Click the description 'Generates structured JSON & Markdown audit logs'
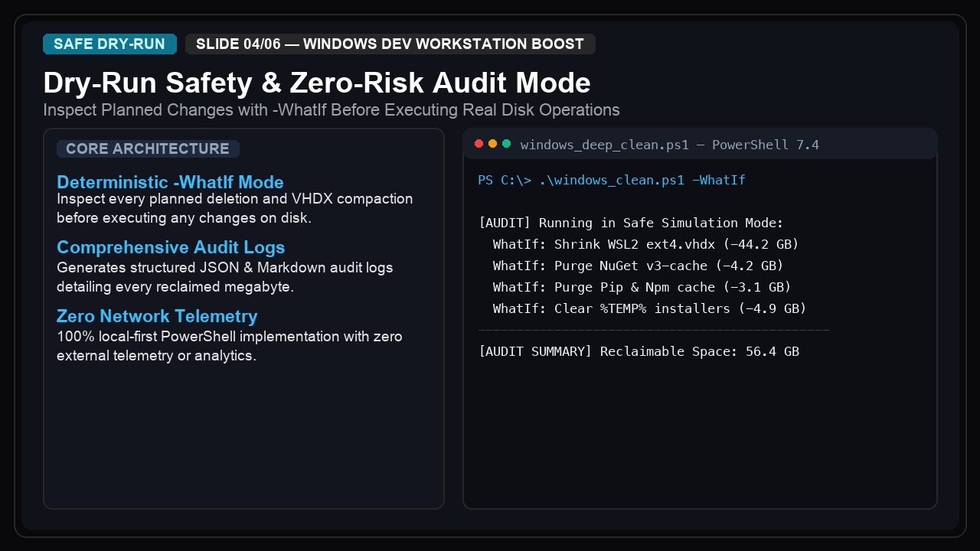 coord(225,277)
